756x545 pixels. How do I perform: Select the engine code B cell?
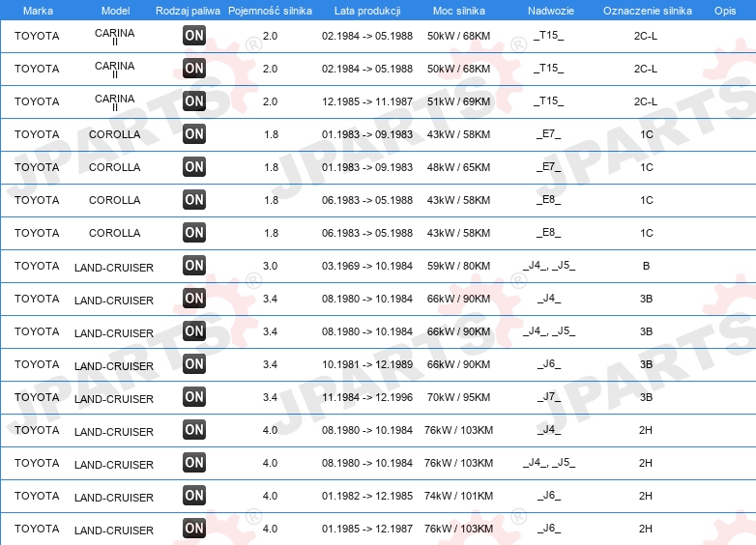646,266
